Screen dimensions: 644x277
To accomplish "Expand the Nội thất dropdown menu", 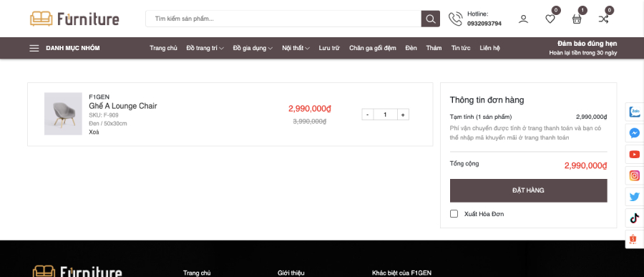I will 296,48.
